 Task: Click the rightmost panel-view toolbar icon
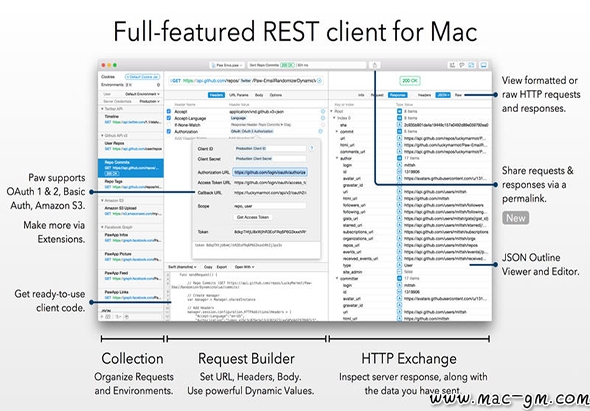coord(484,65)
